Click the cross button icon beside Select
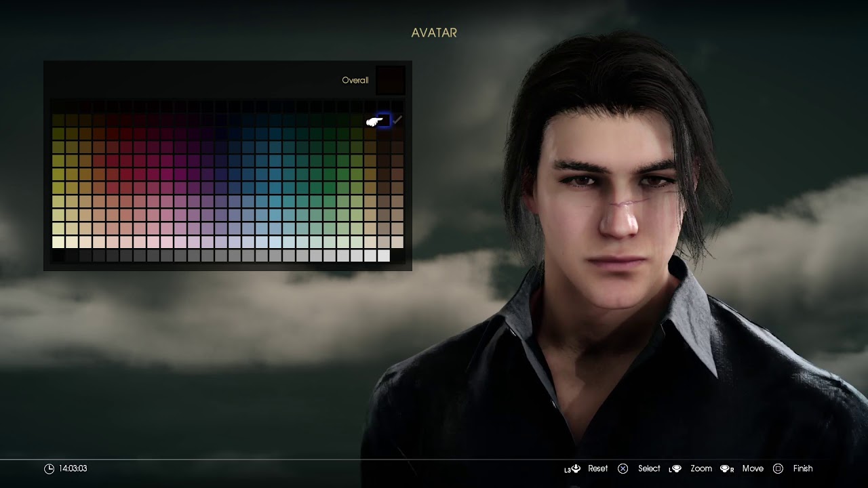Image resolution: width=868 pixels, height=488 pixels. click(623, 468)
